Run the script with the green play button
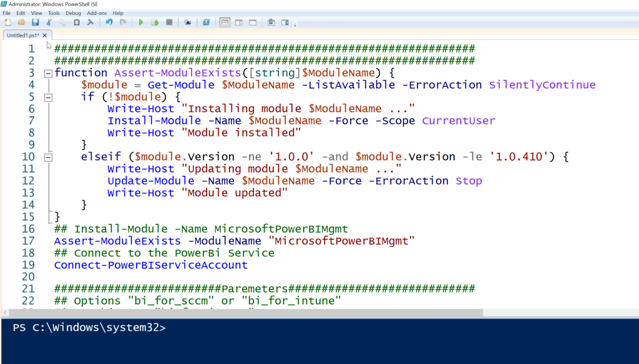Viewport: 639px width, 364px height. pyautogui.click(x=141, y=22)
